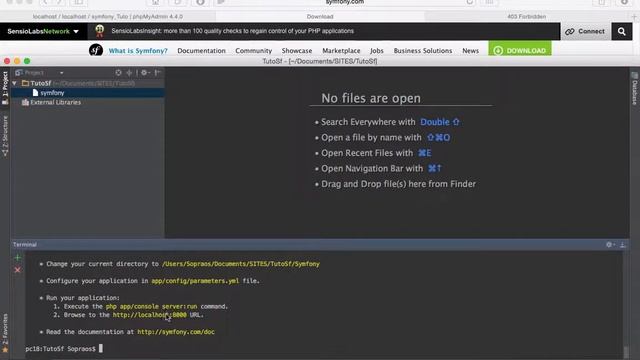Viewport: 640px width, 360px height.
Task: Click the php app/console server:run command text
Action: pos(151,306)
